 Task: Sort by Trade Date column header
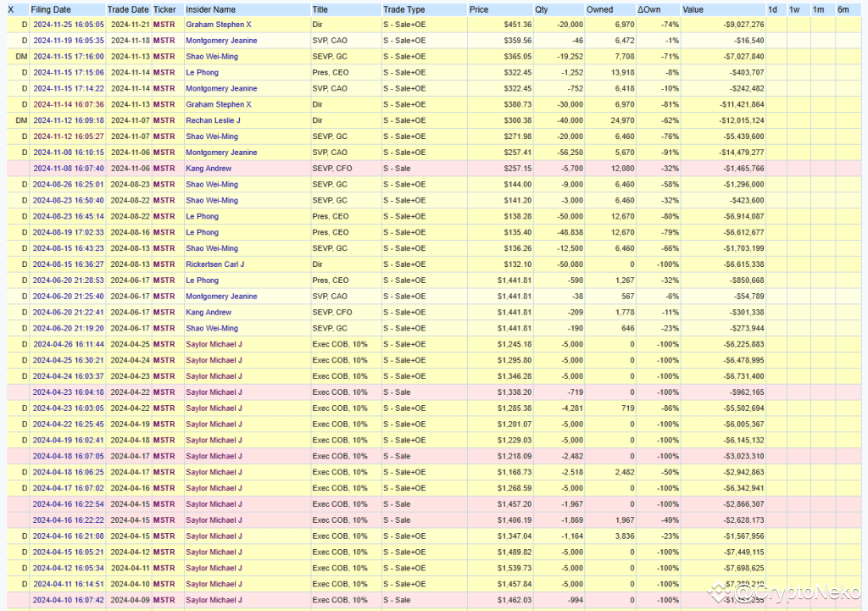pyautogui.click(x=128, y=9)
